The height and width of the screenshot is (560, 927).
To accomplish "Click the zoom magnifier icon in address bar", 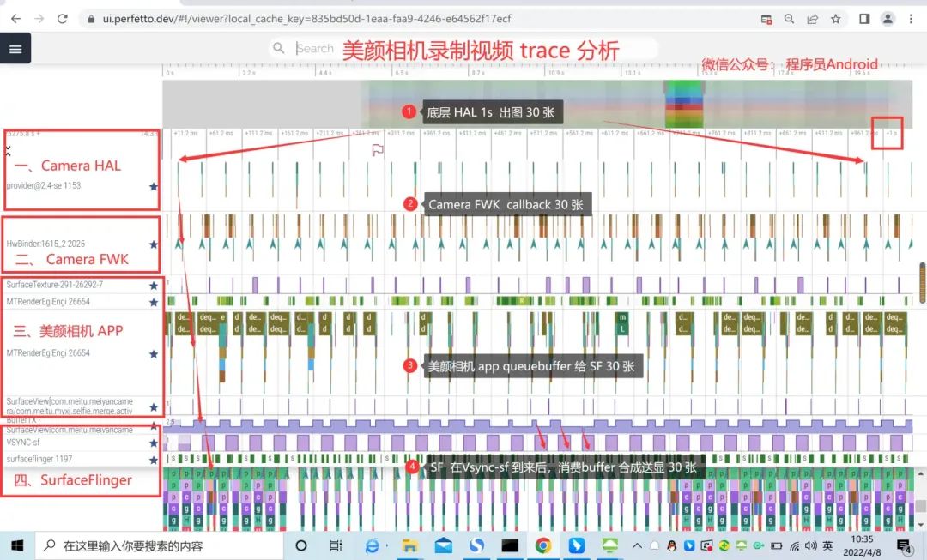I will [790, 19].
